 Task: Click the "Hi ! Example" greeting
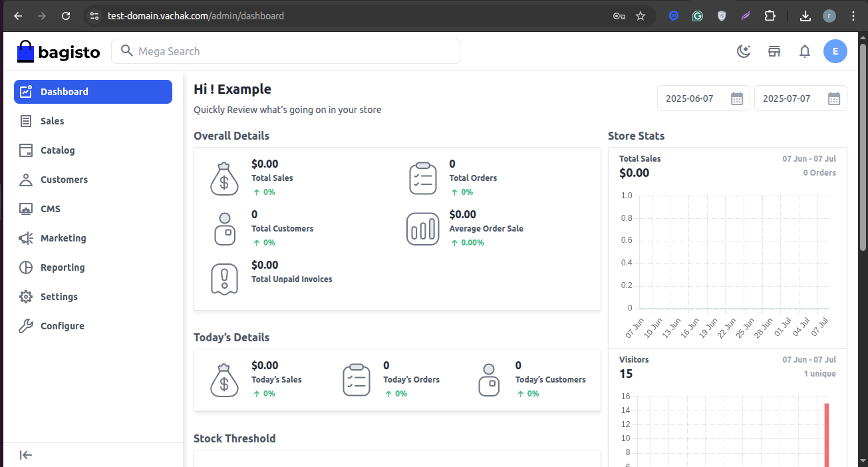pyautogui.click(x=232, y=89)
